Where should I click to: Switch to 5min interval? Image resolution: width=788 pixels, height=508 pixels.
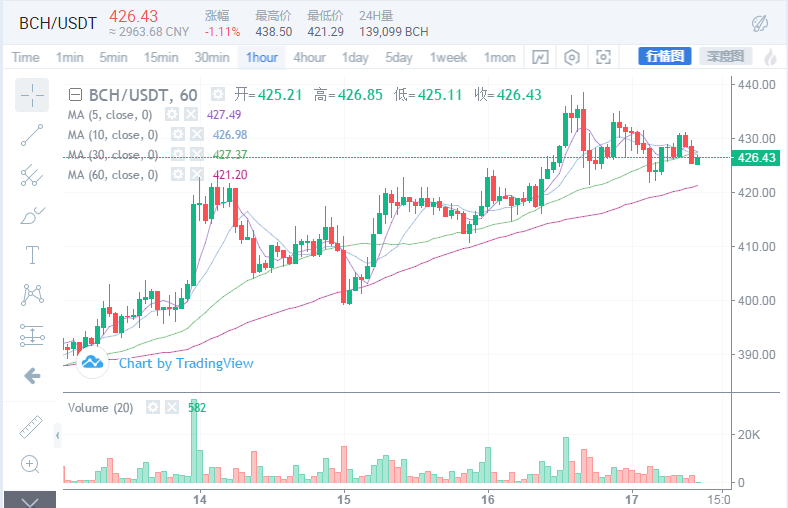click(113, 57)
